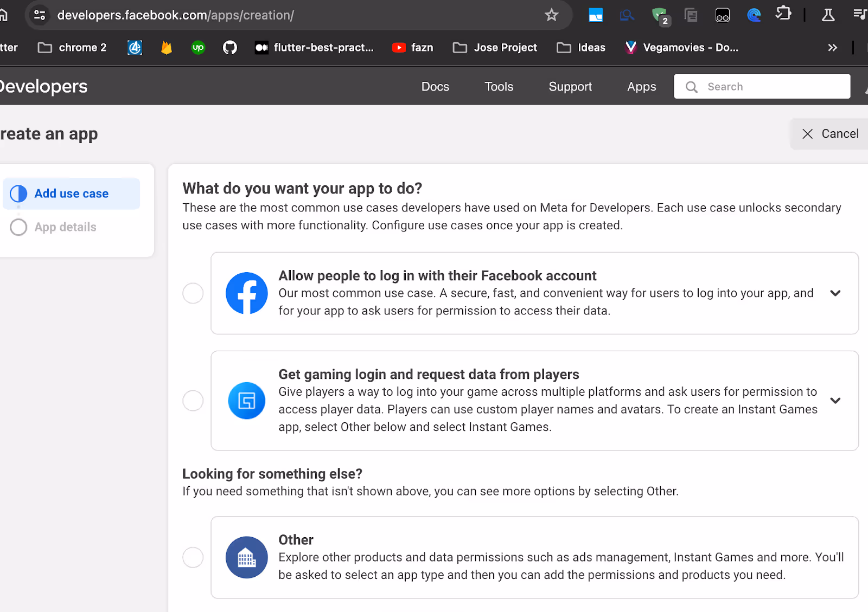868x612 pixels.
Task: Show more bookmarks with double chevron
Action: (833, 48)
